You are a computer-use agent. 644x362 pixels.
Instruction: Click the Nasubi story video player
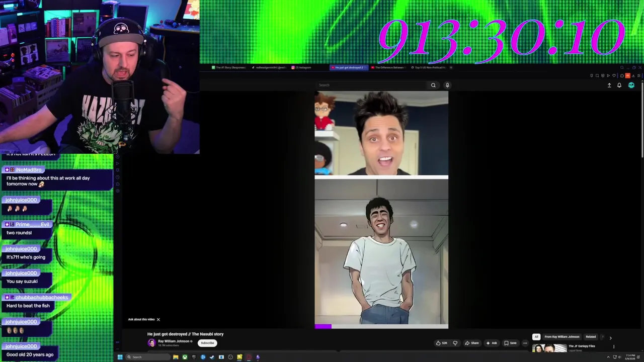pyautogui.click(x=381, y=209)
